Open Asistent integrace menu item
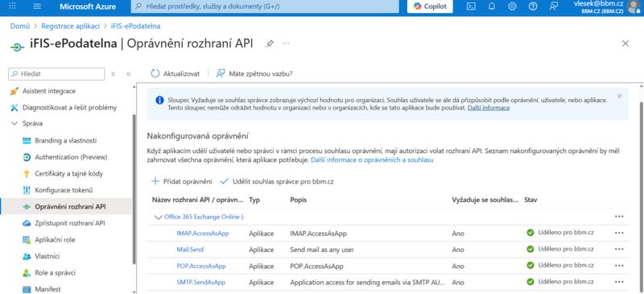The height and width of the screenshot is (294, 644). pos(49,91)
